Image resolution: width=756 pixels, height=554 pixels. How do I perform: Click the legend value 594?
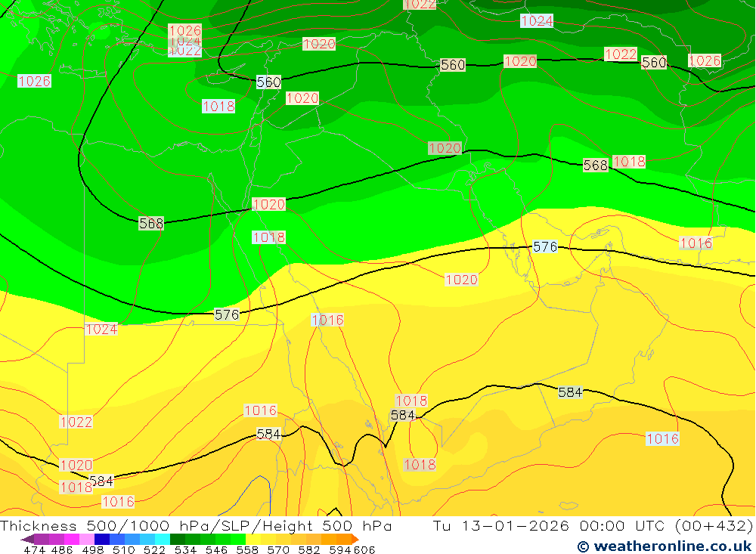click(x=340, y=549)
